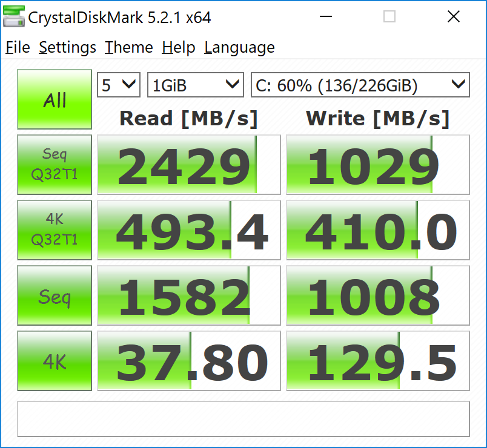Click the Write [MB/s] column header
Image resolution: width=487 pixels, height=448 pixels.
click(x=378, y=119)
